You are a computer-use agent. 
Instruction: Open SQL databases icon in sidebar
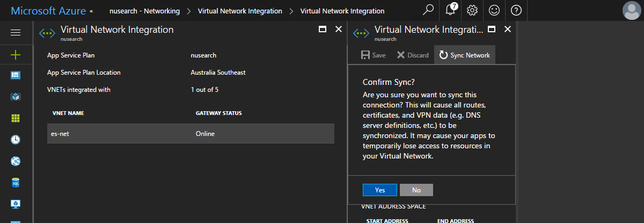point(16,183)
